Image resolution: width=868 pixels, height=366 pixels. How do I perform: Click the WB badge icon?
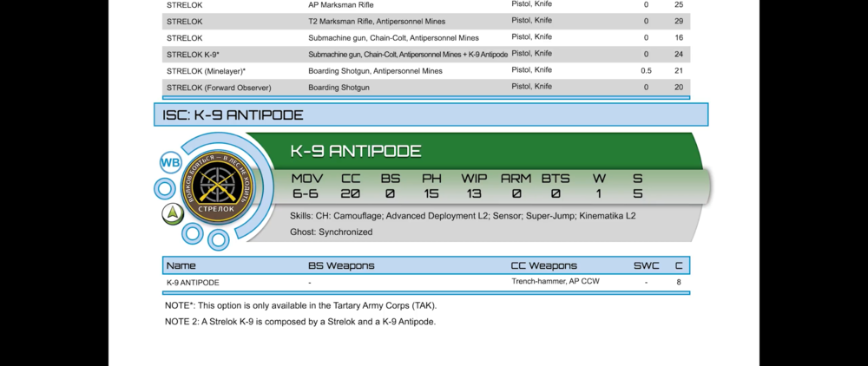[x=170, y=162]
